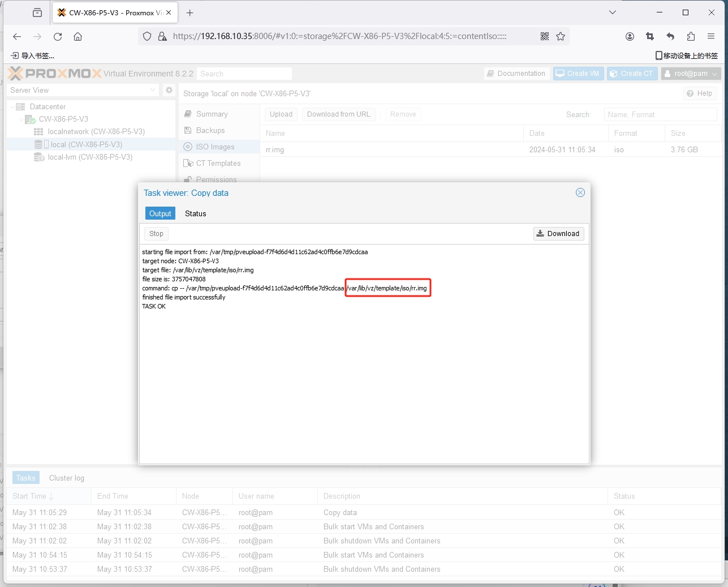728x587 pixels.
Task: Click the padlock site security icon
Action: pos(162,36)
